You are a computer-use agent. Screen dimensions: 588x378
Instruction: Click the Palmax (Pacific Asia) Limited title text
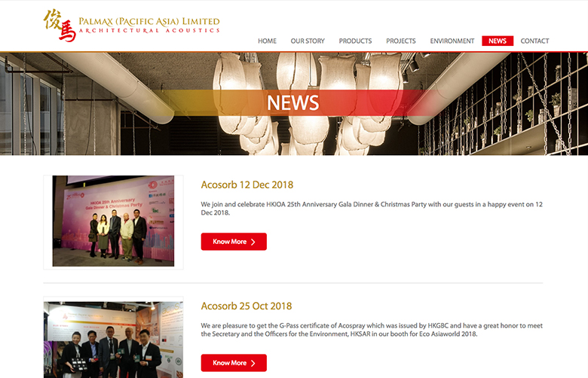coord(149,21)
